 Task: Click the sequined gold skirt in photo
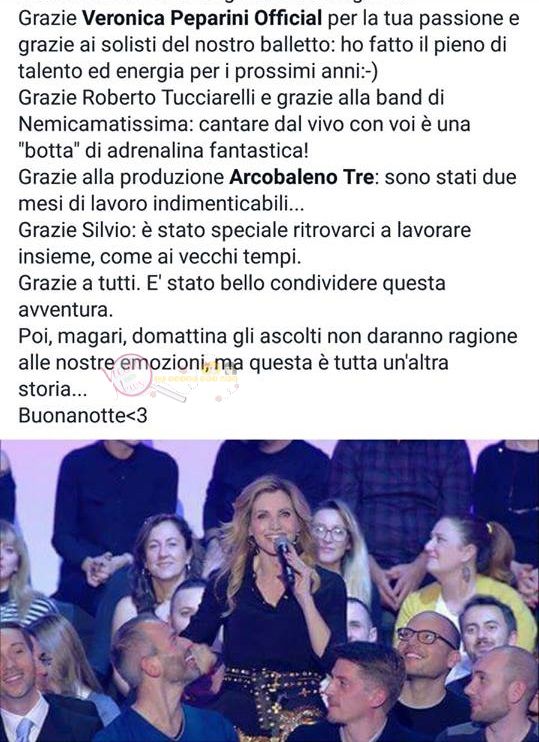click(x=270, y=700)
